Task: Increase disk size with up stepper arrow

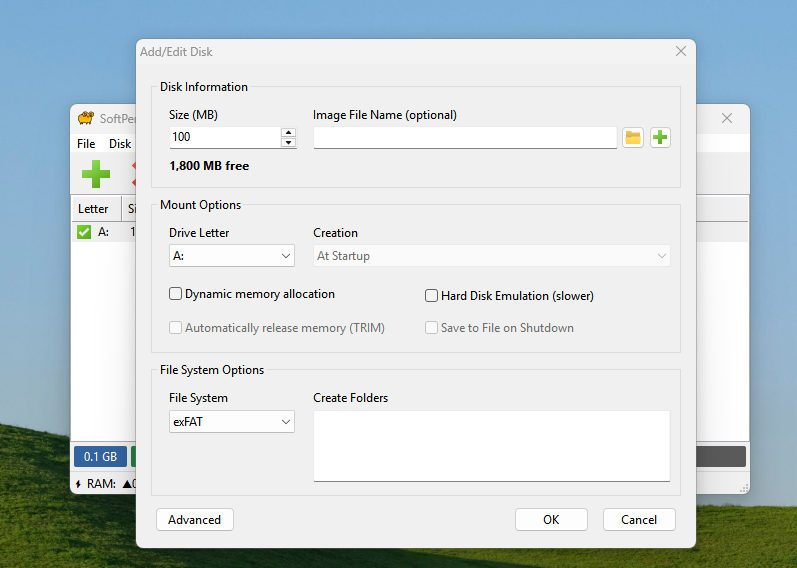Action: pyautogui.click(x=288, y=132)
